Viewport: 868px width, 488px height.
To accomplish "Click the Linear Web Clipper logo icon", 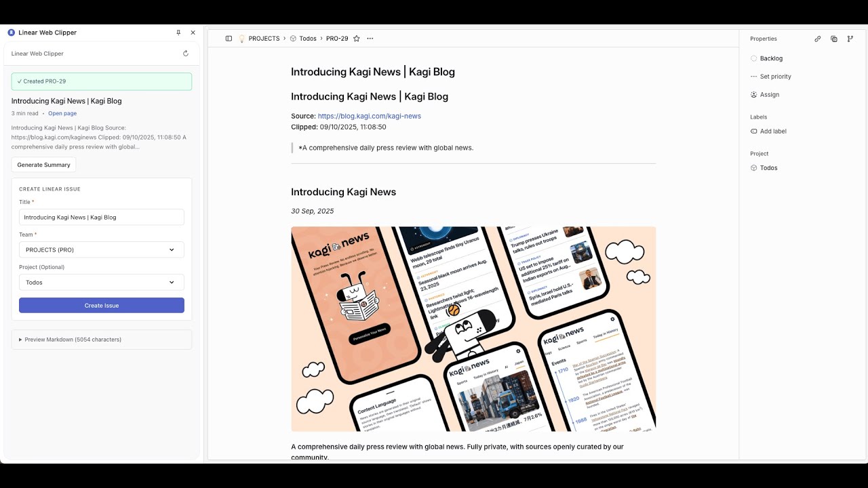I will (11, 33).
